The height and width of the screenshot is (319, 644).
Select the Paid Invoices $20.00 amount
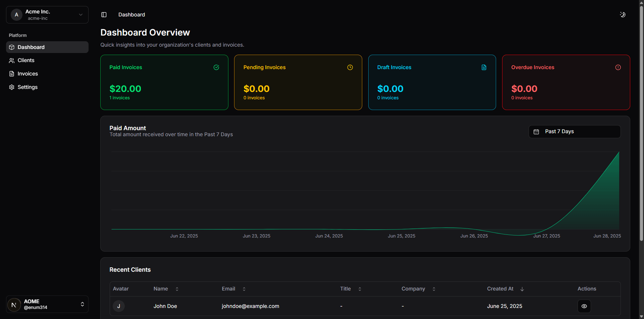click(125, 89)
